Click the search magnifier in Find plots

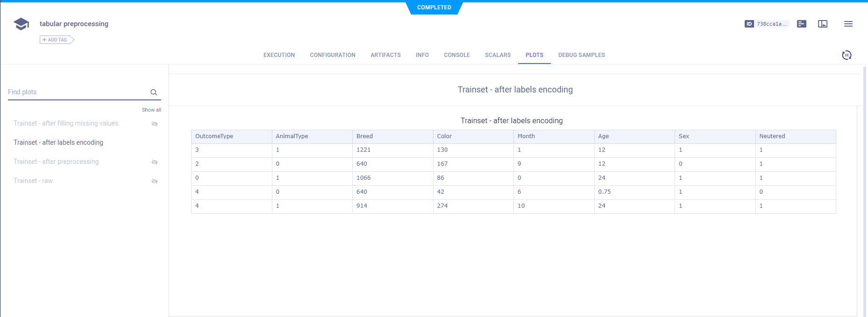[x=154, y=92]
